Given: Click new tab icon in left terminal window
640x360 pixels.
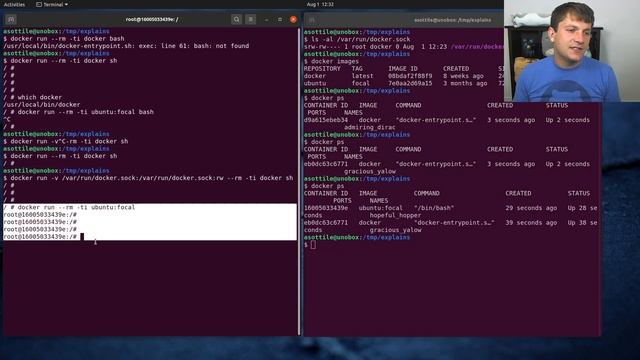Looking at the screenshot, I should (11, 19).
